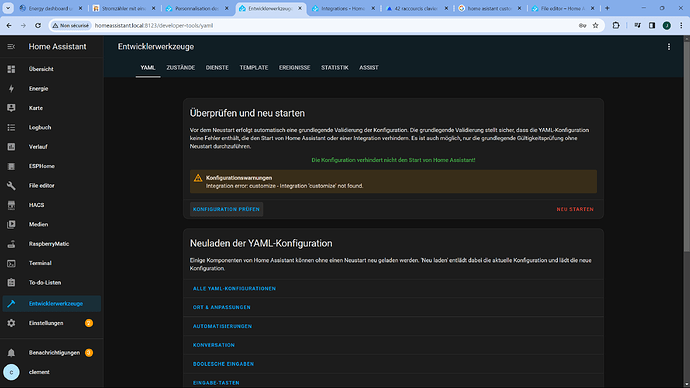Click the Non sécurisé site info chip

(70, 26)
